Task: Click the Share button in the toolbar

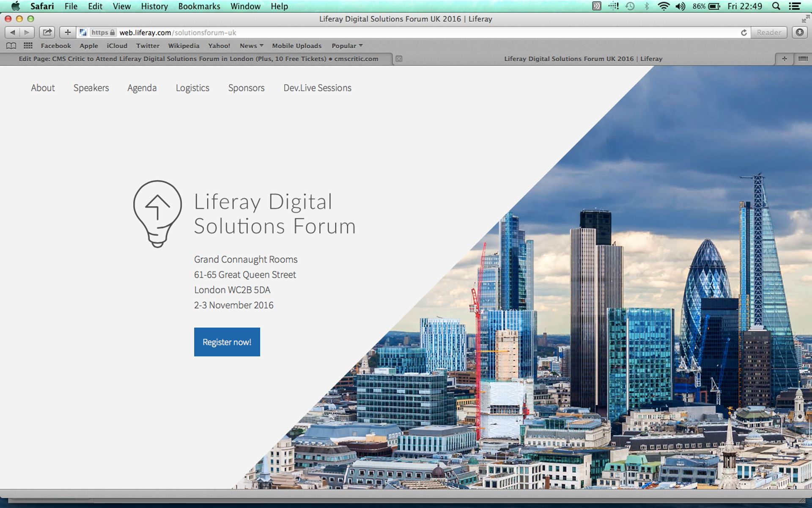Action: pyautogui.click(x=47, y=33)
